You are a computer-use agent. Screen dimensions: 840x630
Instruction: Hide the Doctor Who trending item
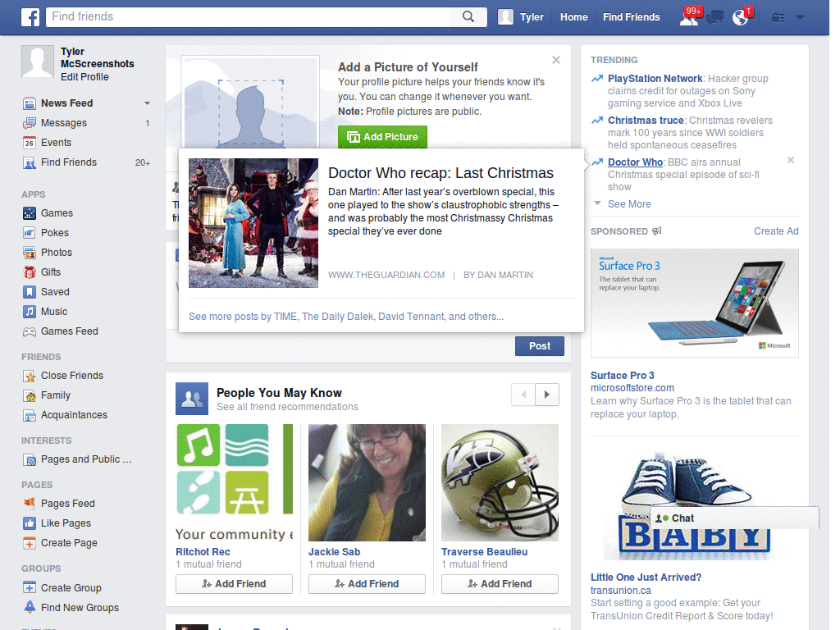pyautogui.click(x=790, y=160)
